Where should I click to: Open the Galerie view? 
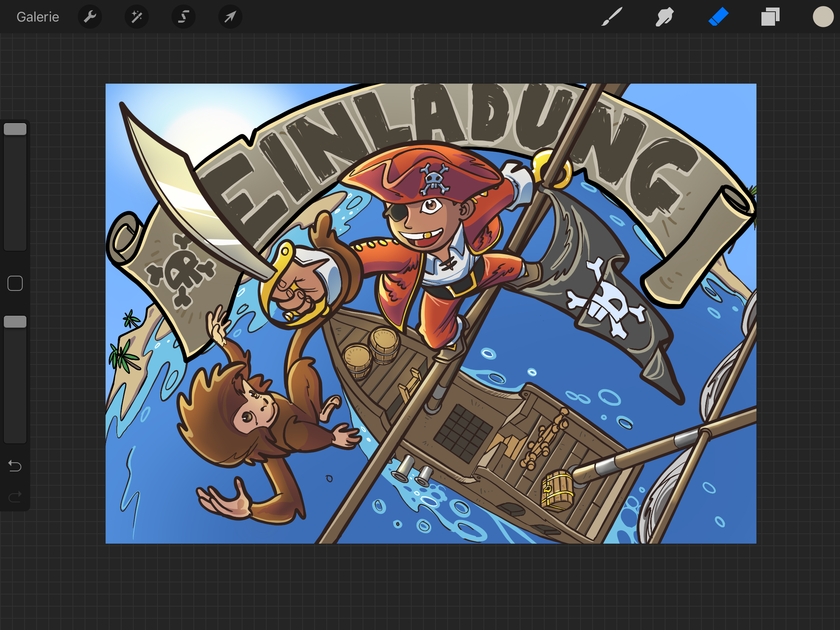point(38,17)
